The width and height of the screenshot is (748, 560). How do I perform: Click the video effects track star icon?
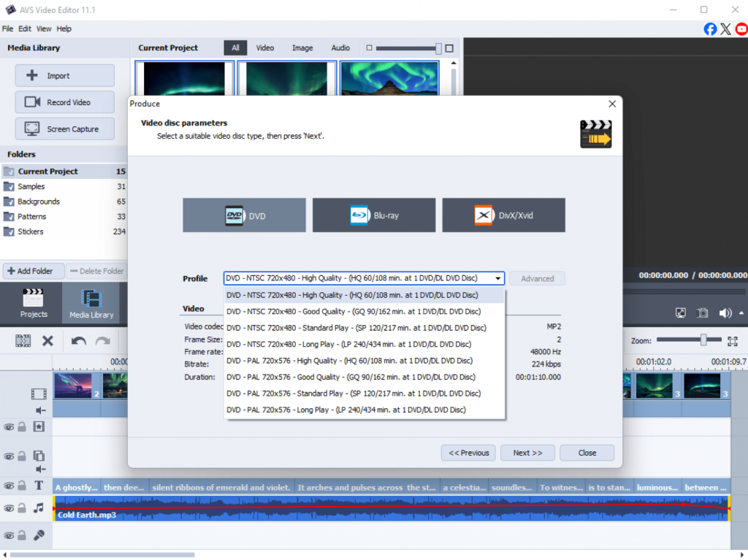coord(39,426)
